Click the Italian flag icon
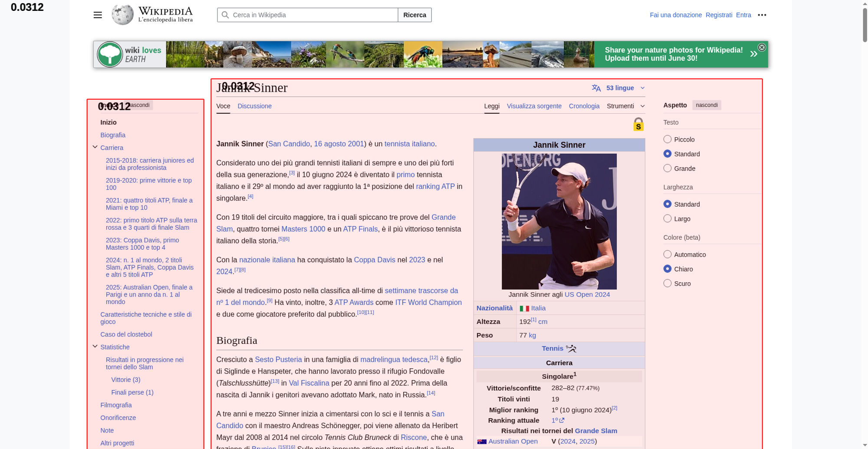This screenshot has height=449, width=868. 524,308
